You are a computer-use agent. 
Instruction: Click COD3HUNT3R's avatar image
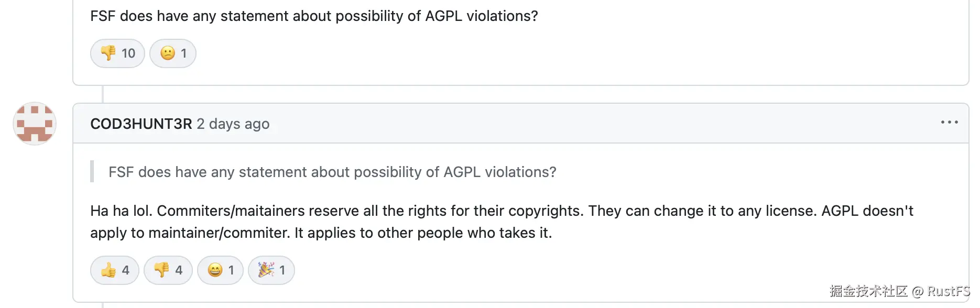click(34, 124)
